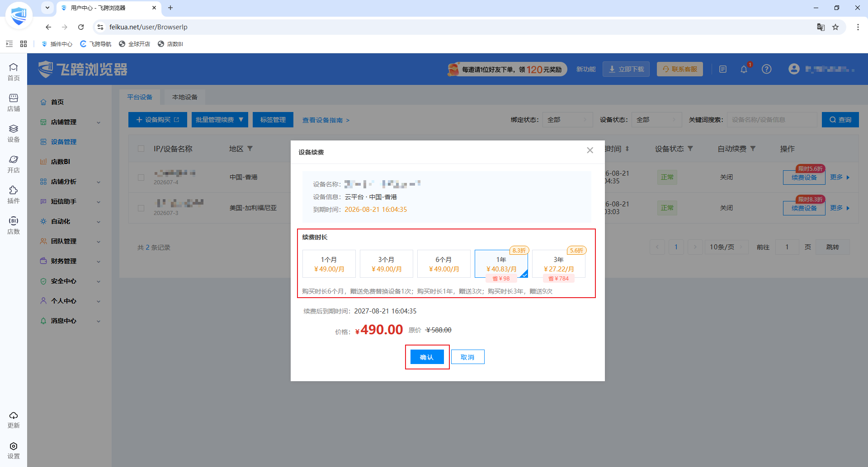Image resolution: width=868 pixels, height=467 pixels.
Task: Check the select-all checkbox in table header
Action: pyautogui.click(x=141, y=149)
